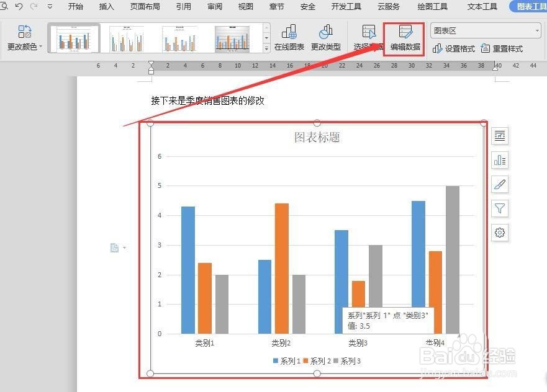Image resolution: width=547 pixels, height=392 pixels.
Task: Click the chart settings gear icon
Action: point(500,233)
